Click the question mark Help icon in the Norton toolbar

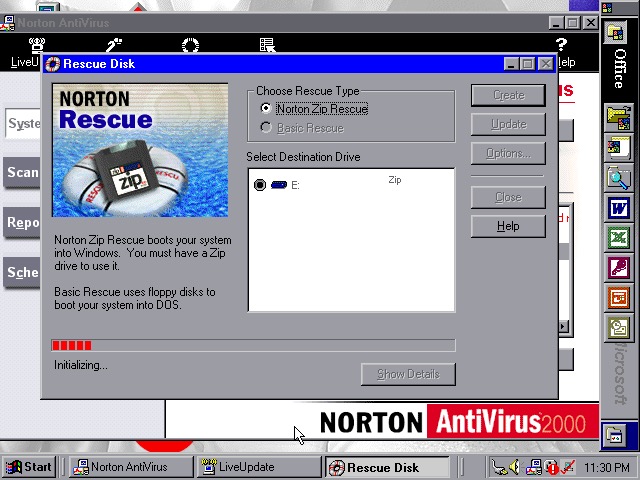[561, 45]
